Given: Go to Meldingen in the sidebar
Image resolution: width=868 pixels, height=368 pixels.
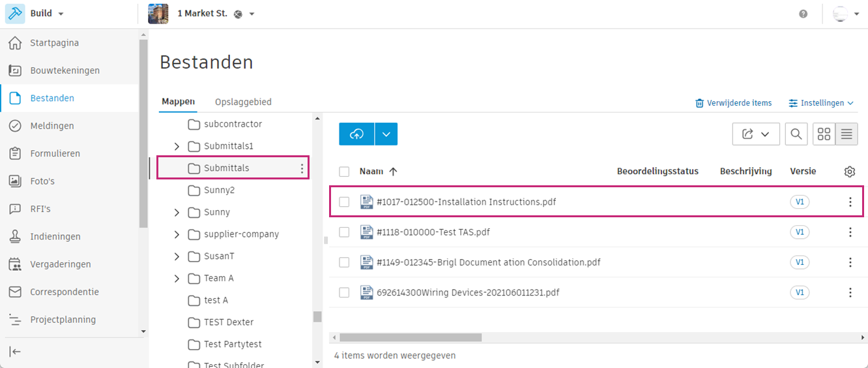Looking at the screenshot, I should tap(51, 126).
